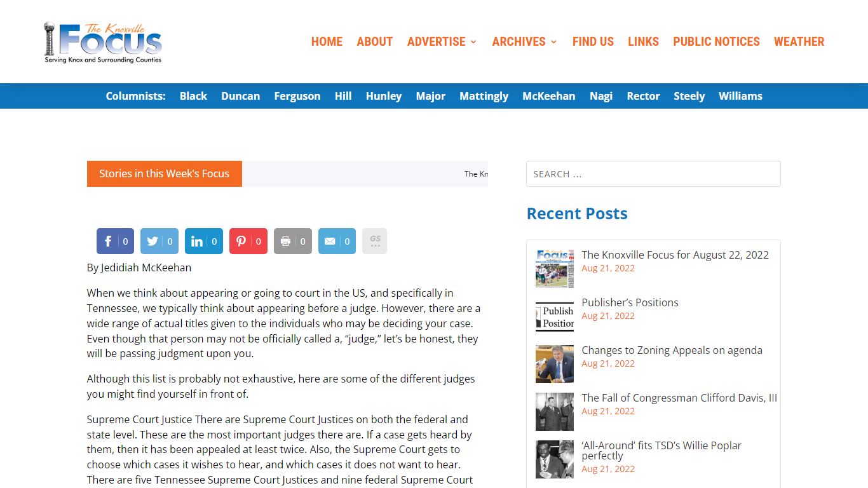Expand the Archives menu chevron
Screen dimensions: 868x488
click(553, 42)
